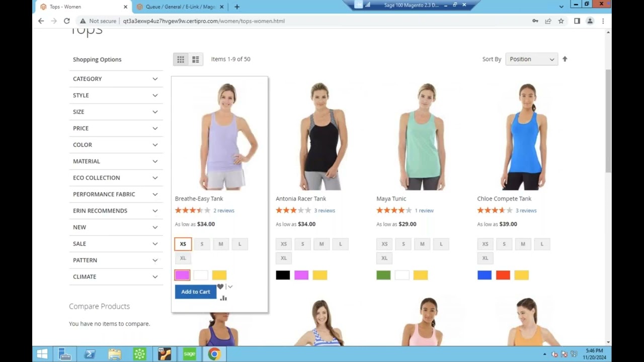Expand the PERFORMANCE FABRIC filter
The image size is (644, 362).
click(x=116, y=194)
